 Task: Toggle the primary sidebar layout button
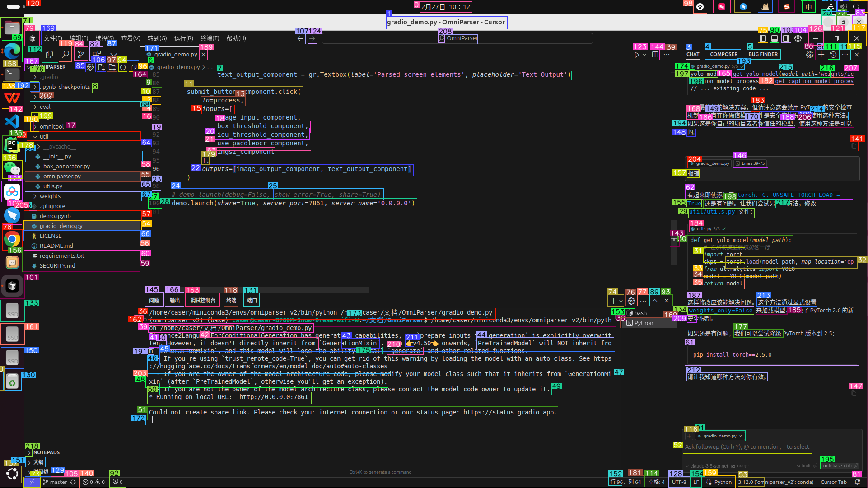763,39
